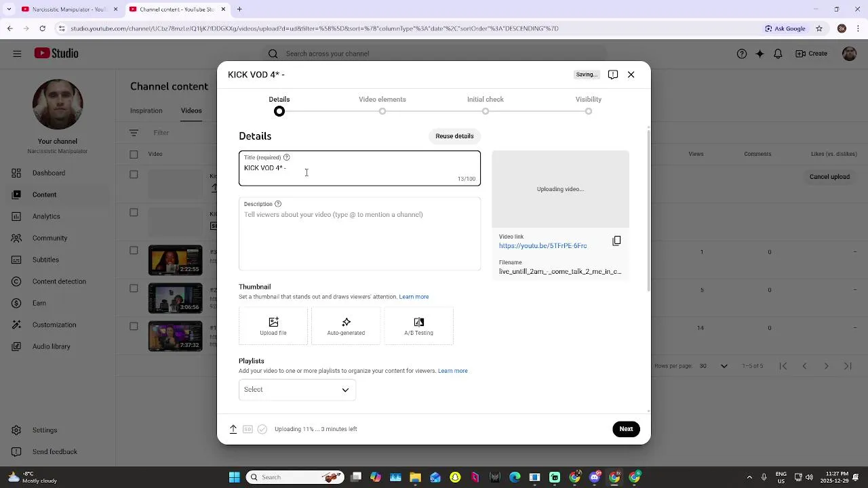Open the Help icon in Studio header

742,54
